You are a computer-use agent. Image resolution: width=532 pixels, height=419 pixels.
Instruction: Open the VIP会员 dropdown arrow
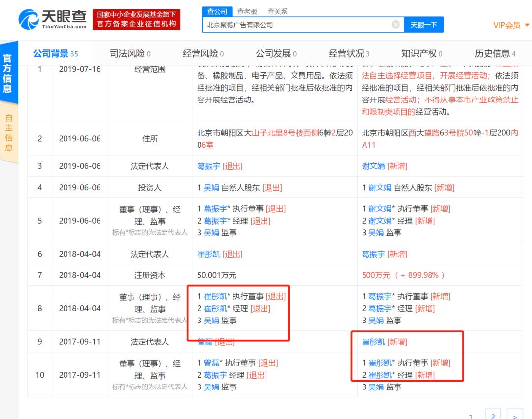(527, 25)
